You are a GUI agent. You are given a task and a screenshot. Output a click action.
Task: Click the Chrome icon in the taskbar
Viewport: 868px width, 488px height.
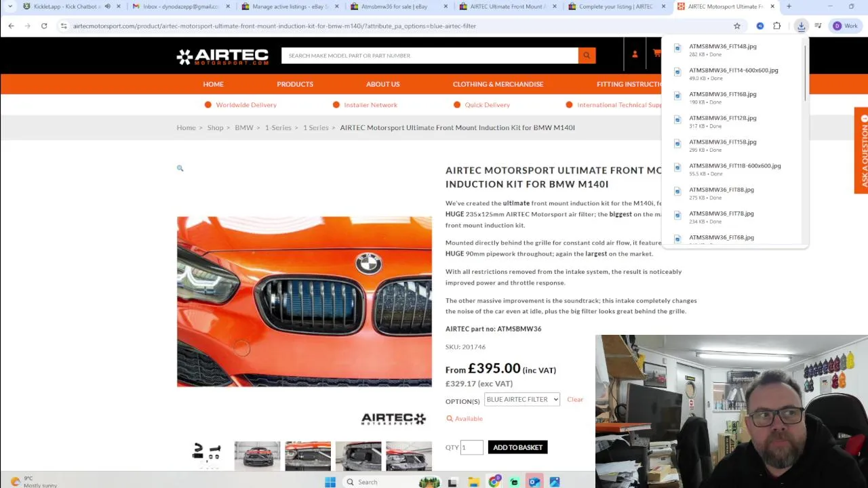pos(494,482)
